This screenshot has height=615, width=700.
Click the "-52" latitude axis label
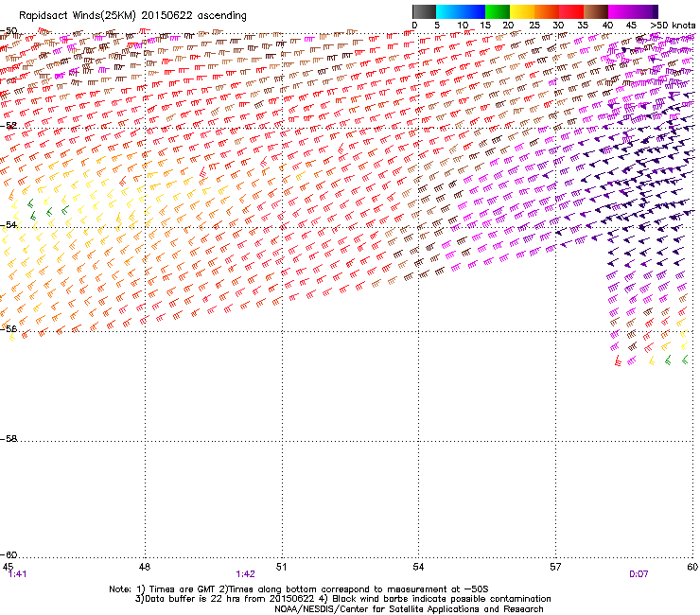(x=9, y=126)
